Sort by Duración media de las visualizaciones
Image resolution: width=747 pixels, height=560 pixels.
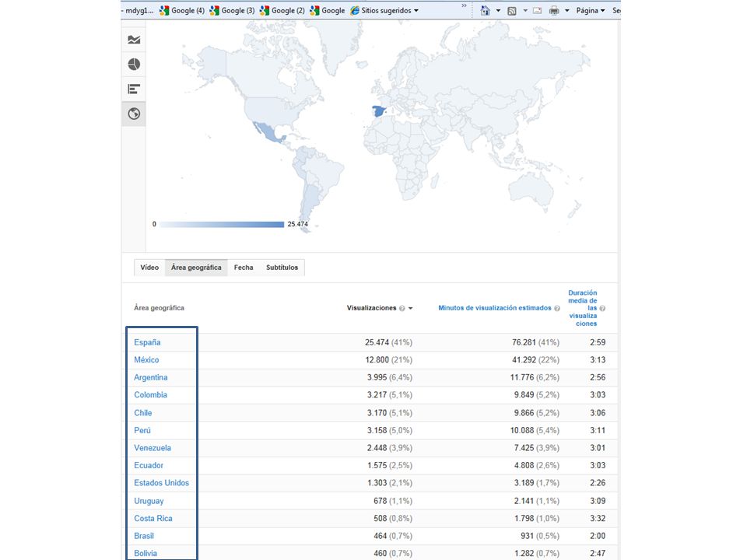583,308
